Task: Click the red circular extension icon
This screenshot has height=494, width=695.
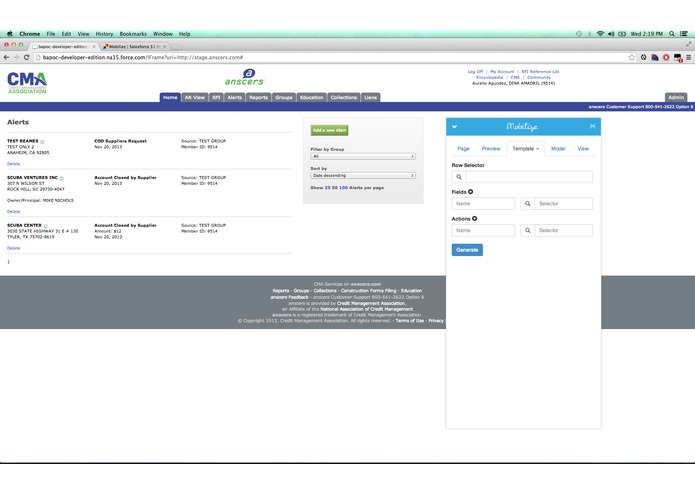Action: pyautogui.click(x=666, y=58)
